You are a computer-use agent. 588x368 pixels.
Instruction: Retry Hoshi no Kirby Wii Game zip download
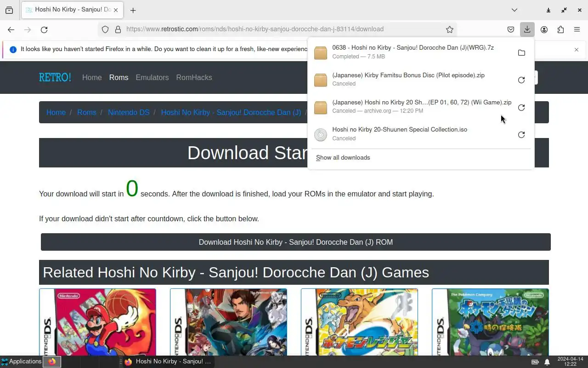[x=521, y=107]
